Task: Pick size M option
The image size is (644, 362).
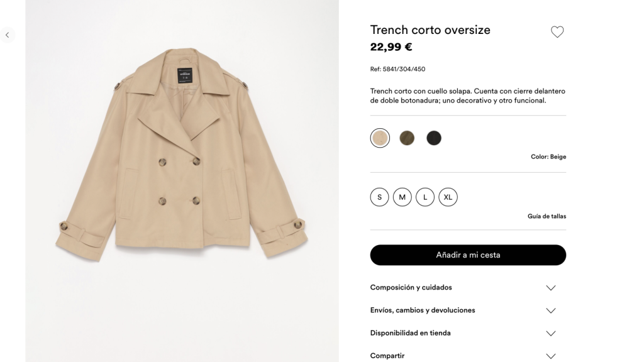Action: coord(402,197)
